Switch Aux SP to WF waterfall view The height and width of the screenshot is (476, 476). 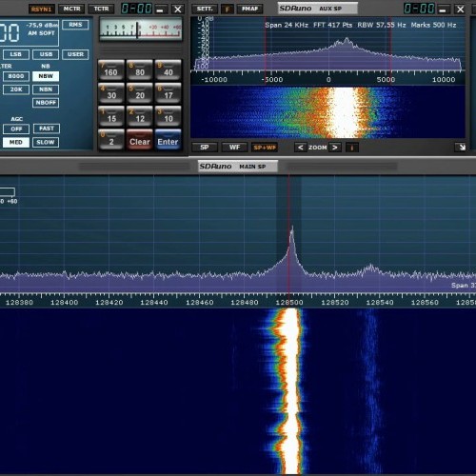(234, 148)
